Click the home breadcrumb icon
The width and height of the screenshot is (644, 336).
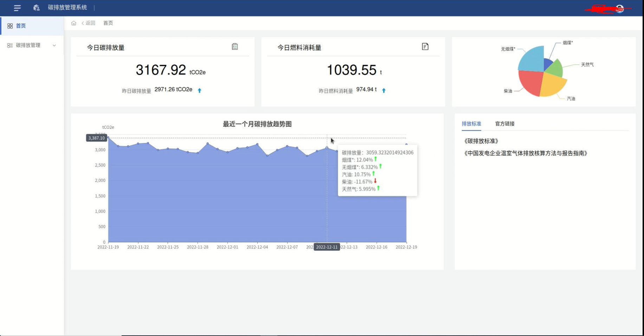click(x=73, y=23)
